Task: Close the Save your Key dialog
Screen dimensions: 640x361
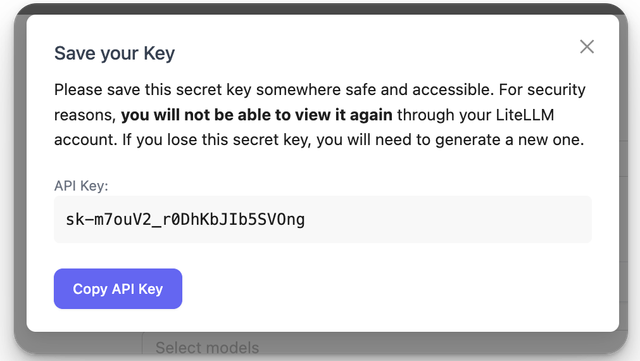Action: click(587, 47)
